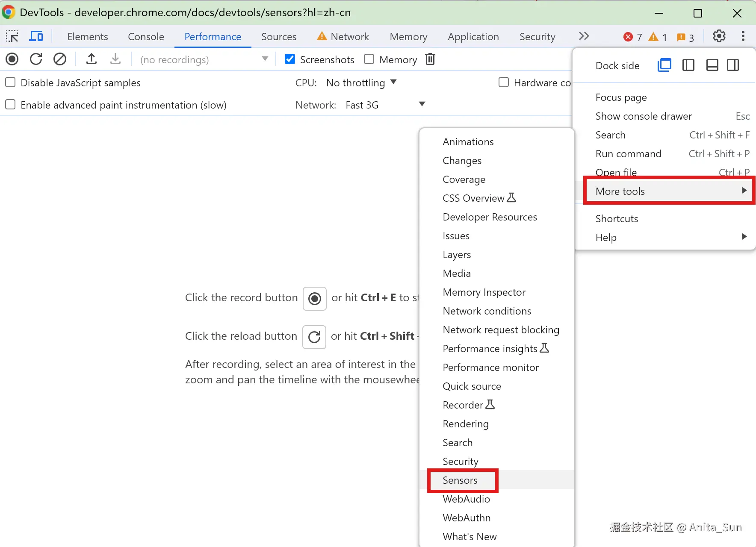756x547 pixels.
Task: Open the three-dot customize DevTools menu
Action: (x=743, y=36)
